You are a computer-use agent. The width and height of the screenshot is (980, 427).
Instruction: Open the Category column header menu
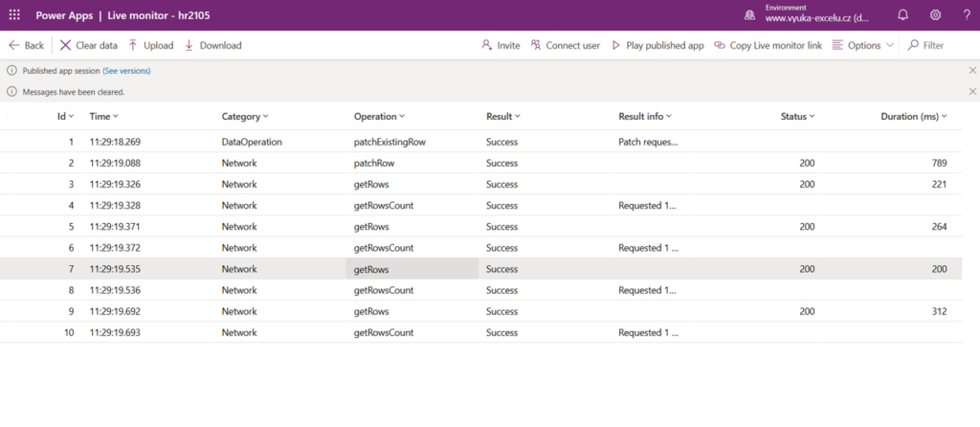click(x=245, y=116)
